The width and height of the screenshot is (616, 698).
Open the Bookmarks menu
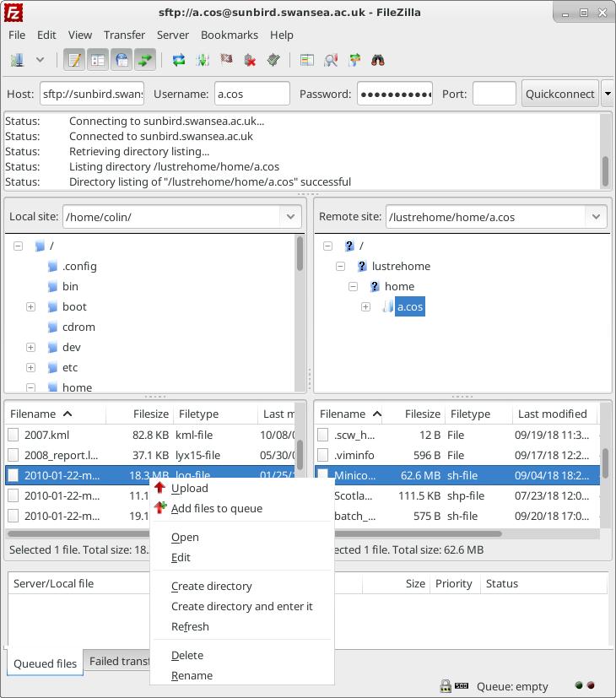coord(230,35)
